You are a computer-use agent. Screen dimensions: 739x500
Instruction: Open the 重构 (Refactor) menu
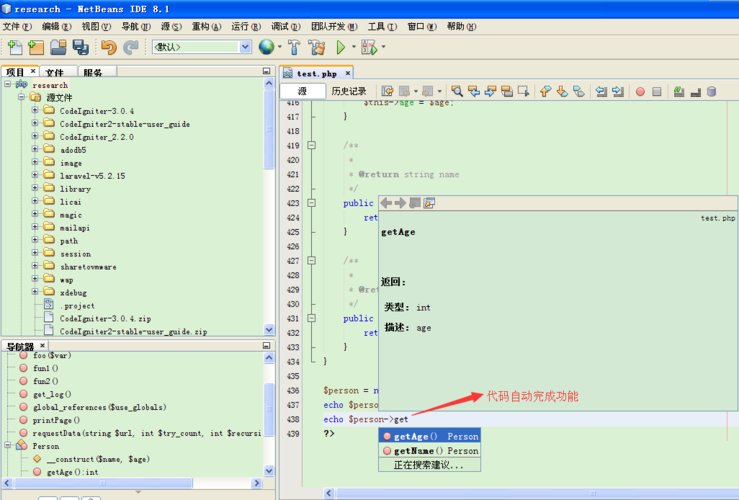pos(206,26)
